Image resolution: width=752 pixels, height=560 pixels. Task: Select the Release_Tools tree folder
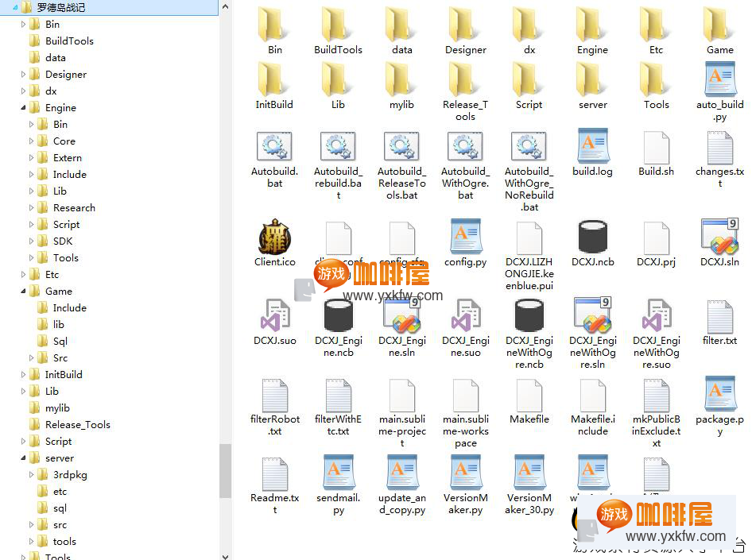tap(77, 424)
